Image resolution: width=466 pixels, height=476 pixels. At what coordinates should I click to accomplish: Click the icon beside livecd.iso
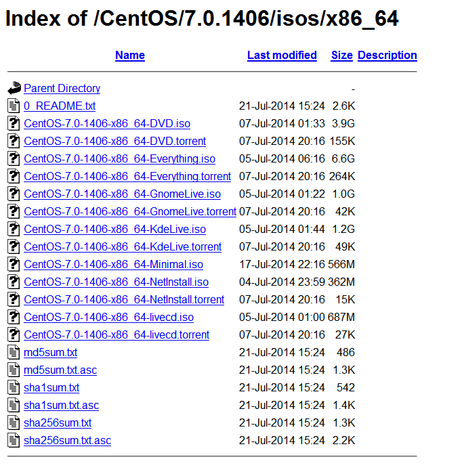14,317
